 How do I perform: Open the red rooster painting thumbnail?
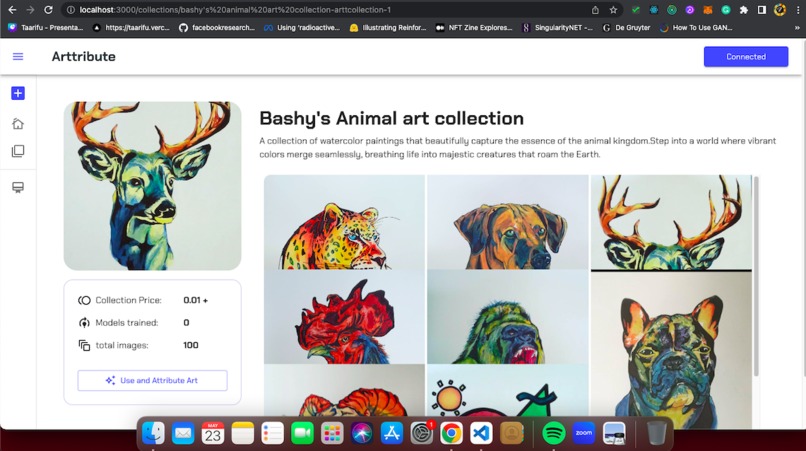(x=344, y=317)
